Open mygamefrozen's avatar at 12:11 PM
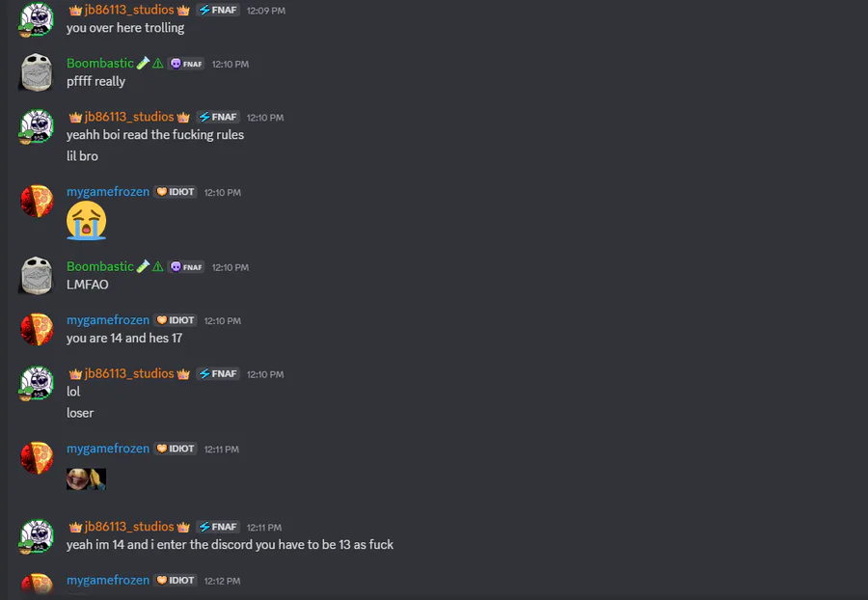This screenshot has height=600, width=868. click(x=37, y=458)
